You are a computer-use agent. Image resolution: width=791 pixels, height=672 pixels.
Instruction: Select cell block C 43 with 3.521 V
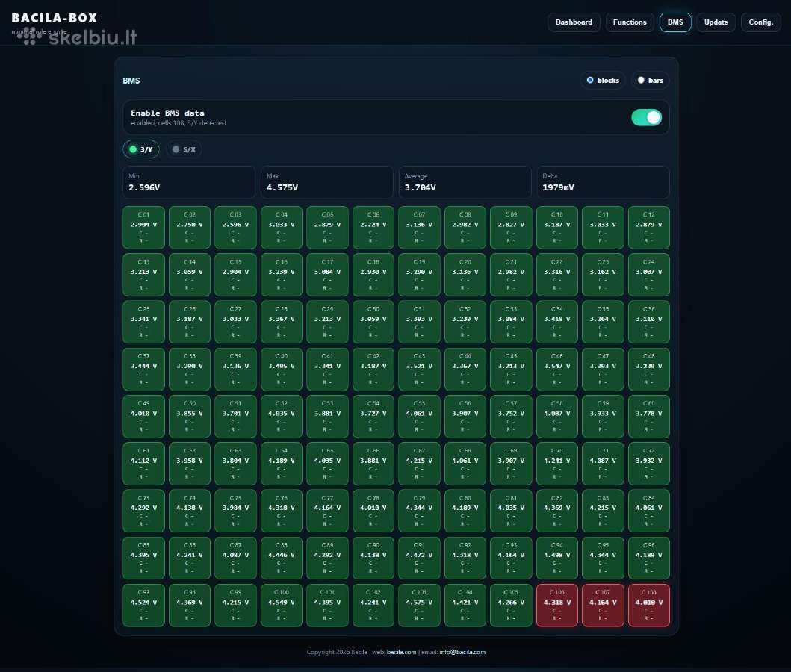[x=419, y=369]
